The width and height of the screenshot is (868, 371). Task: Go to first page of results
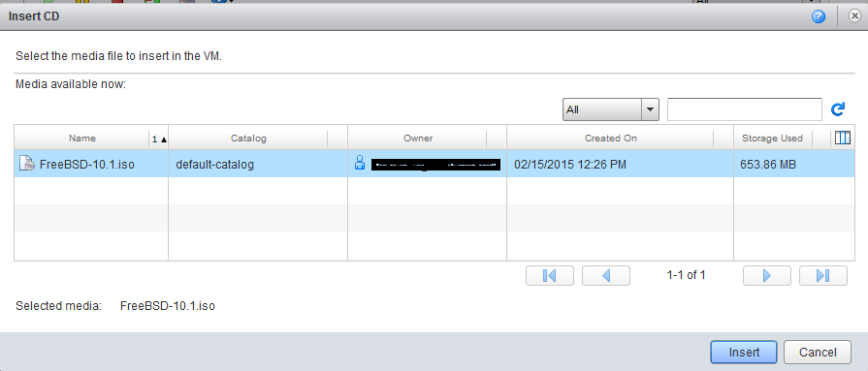[x=550, y=275]
